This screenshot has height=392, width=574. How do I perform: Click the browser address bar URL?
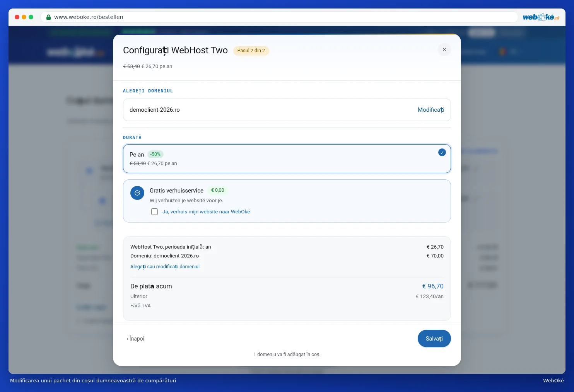pos(89,17)
